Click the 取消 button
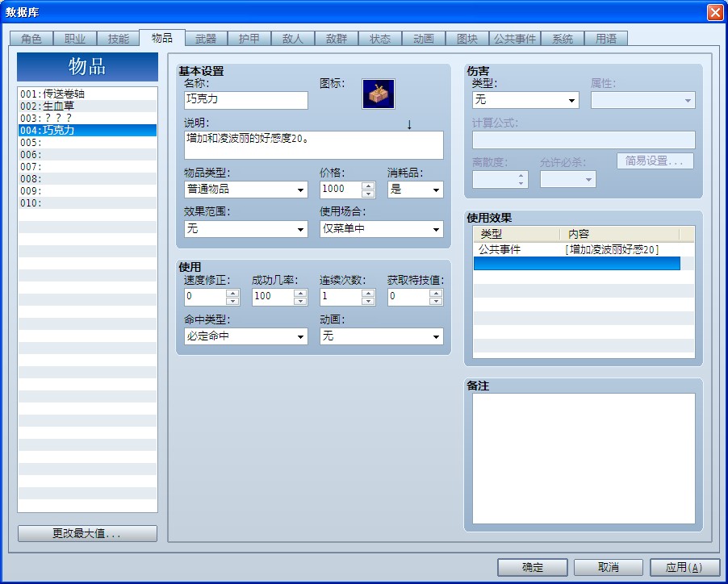The width and height of the screenshot is (728, 584). point(609,567)
